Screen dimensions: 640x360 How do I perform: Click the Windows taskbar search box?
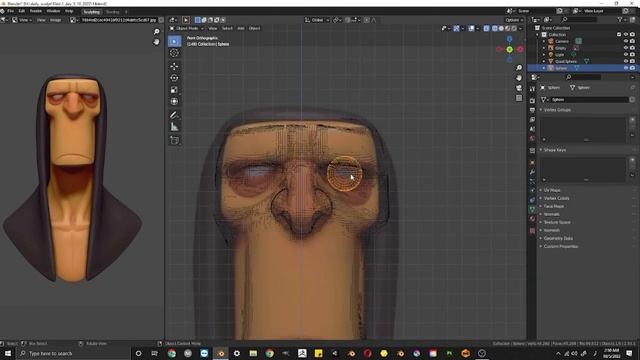pyautogui.click(x=73, y=353)
